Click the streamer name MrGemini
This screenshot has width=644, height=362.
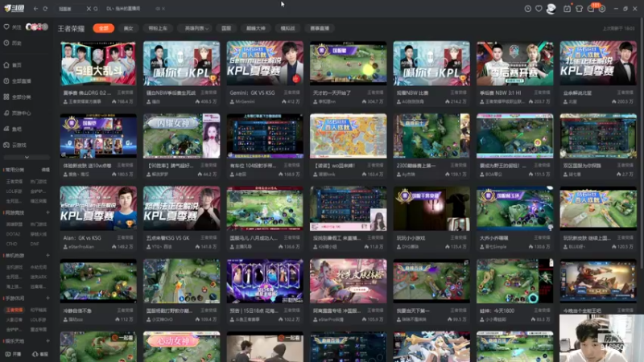tap(245, 102)
